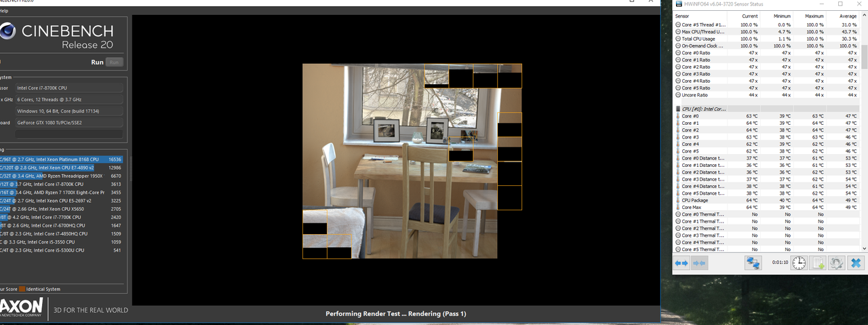Image resolution: width=868 pixels, height=325 pixels.
Task: Click the chip icon beside CPU [#0] header
Action: click(678, 109)
